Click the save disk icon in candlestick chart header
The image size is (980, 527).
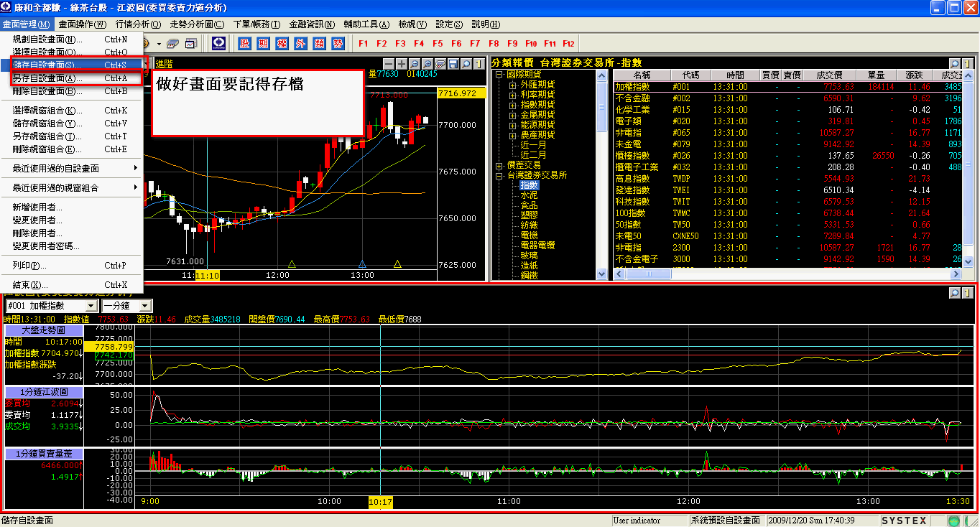click(453, 64)
